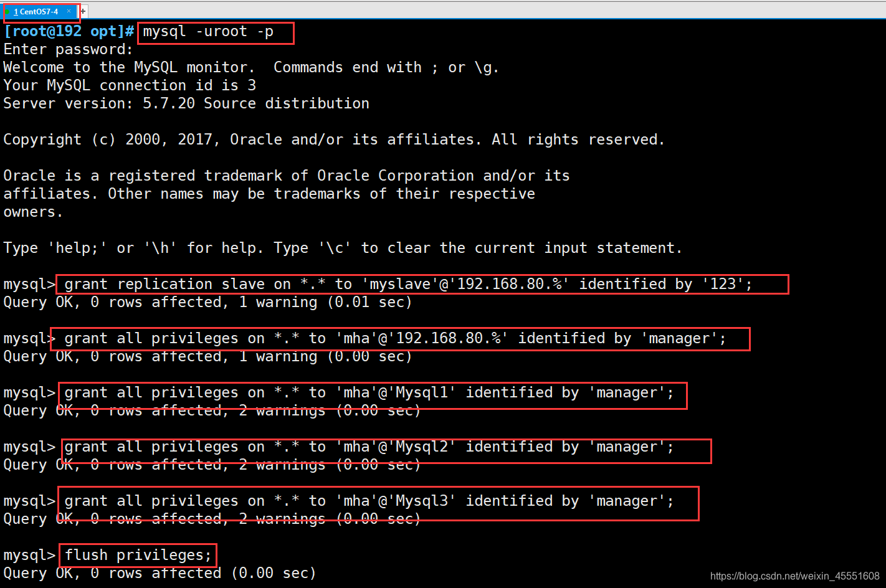Click the grant command for 'mha'@'Mysql2'

(x=369, y=447)
